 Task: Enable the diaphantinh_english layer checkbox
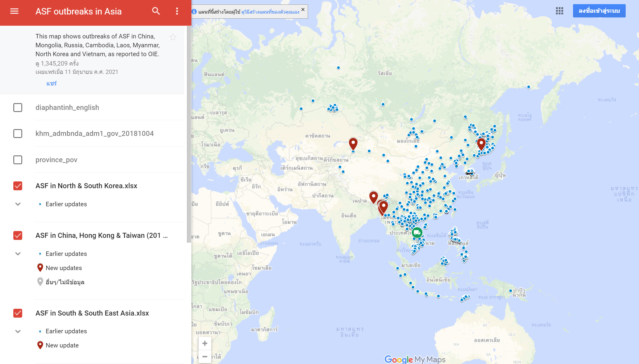click(18, 108)
